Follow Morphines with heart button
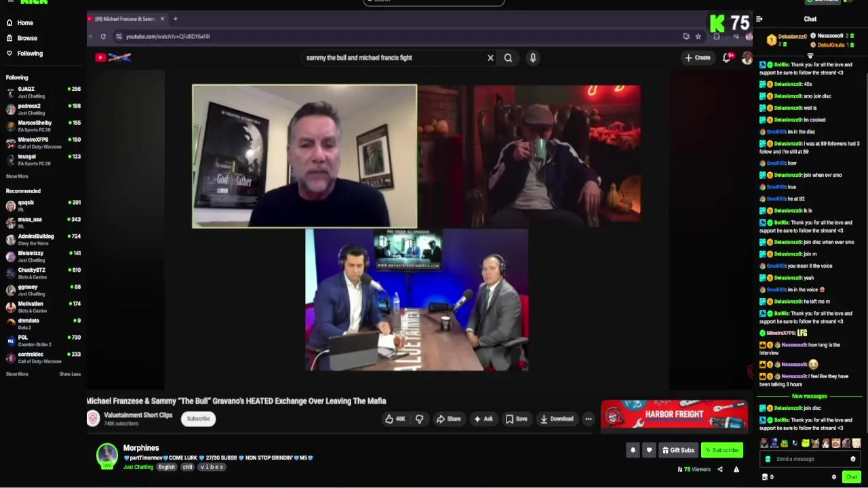The height and width of the screenshot is (488, 868). click(649, 450)
